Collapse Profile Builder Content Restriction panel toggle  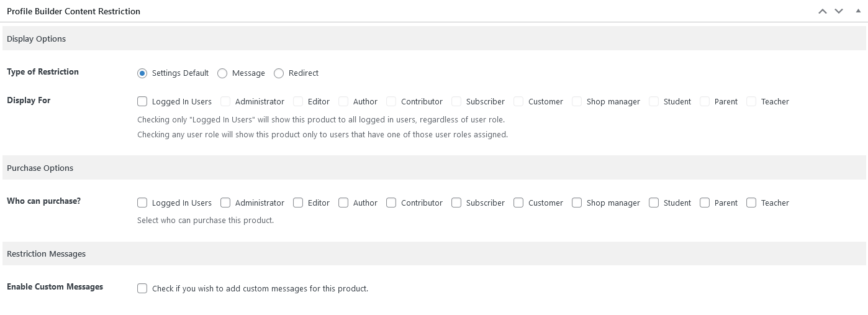[858, 11]
